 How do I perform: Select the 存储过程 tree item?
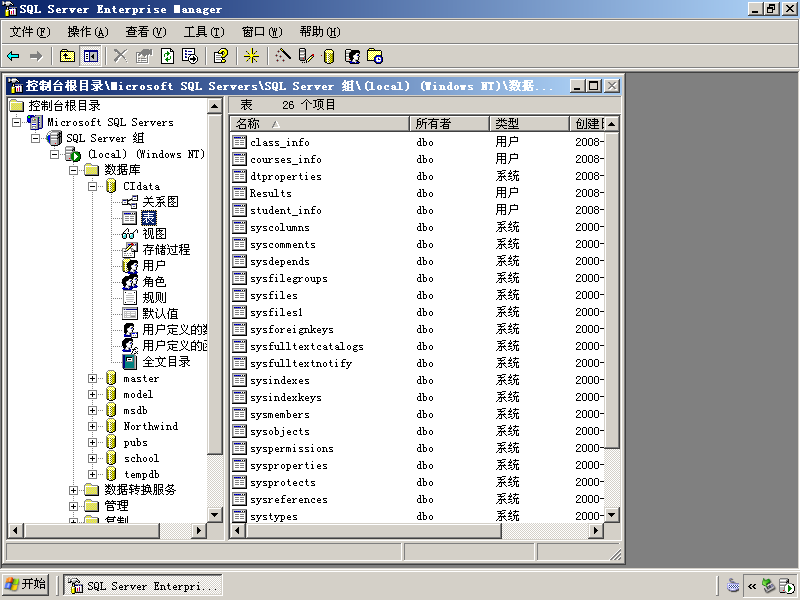166,250
